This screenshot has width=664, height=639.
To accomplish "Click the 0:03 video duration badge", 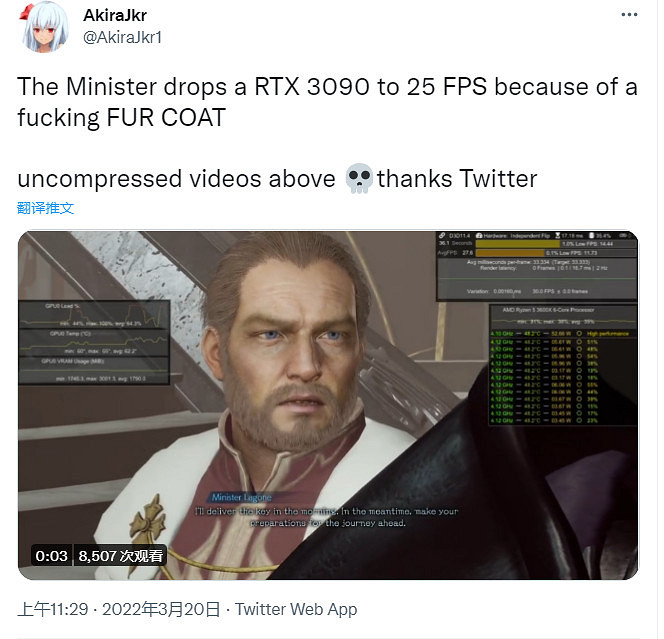I will 51,556.
